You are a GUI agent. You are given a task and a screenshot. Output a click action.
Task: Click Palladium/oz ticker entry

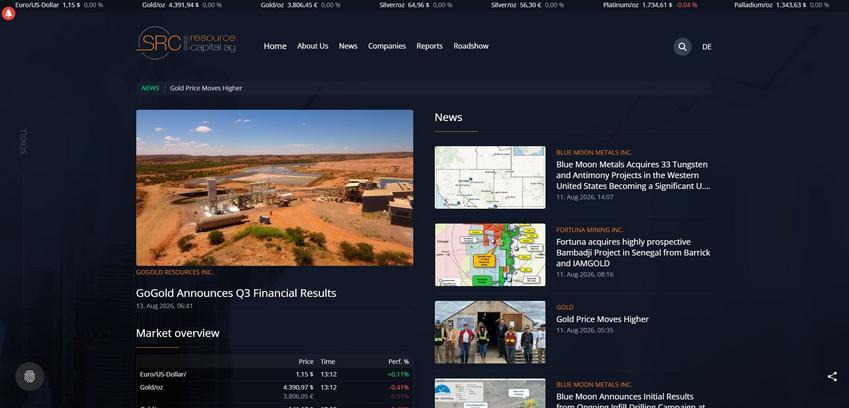tap(781, 5)
